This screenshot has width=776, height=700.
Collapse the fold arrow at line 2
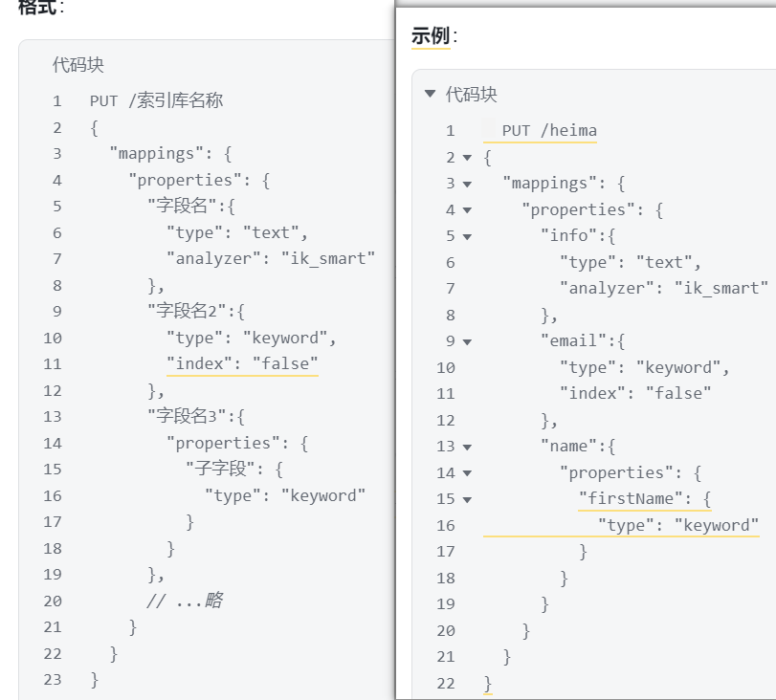467,158
